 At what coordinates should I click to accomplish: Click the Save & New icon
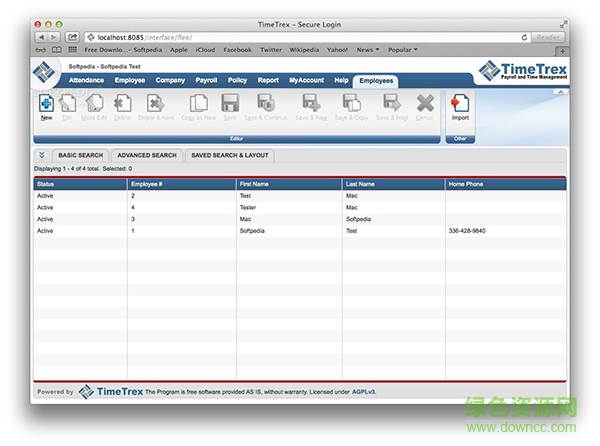pos(311,103)
